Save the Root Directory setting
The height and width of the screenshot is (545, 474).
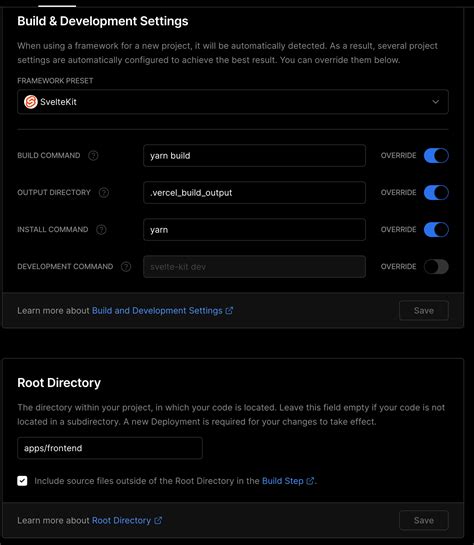pos(424,520)
